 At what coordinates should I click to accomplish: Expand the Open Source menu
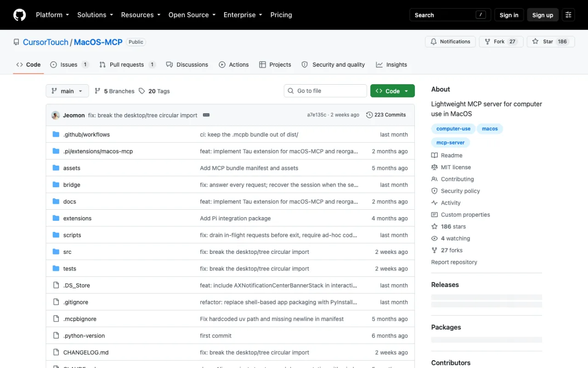(192, 15)
